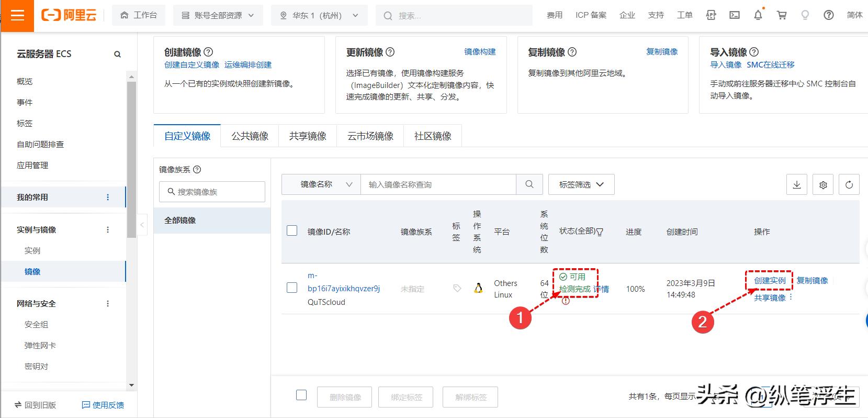Image resolution: width=868 pixels, height=418 pixels.
Task: Click 使用反馈 link
Action: coord(103,405)
